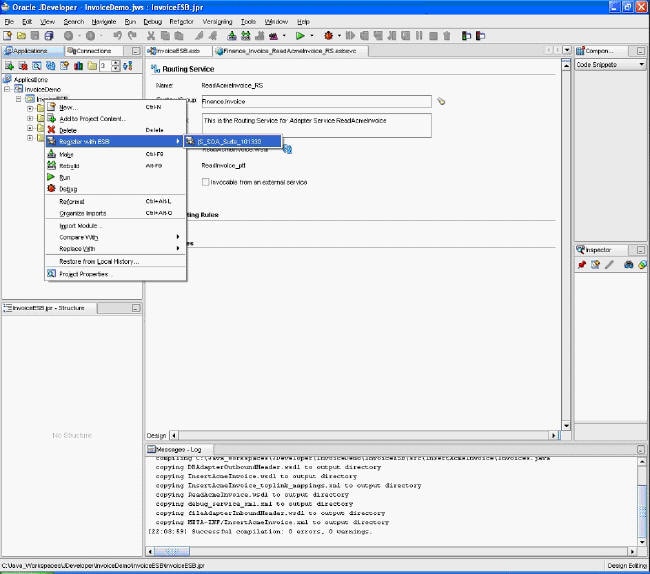Choose Organize Imports menu entry

coord(115,213)
